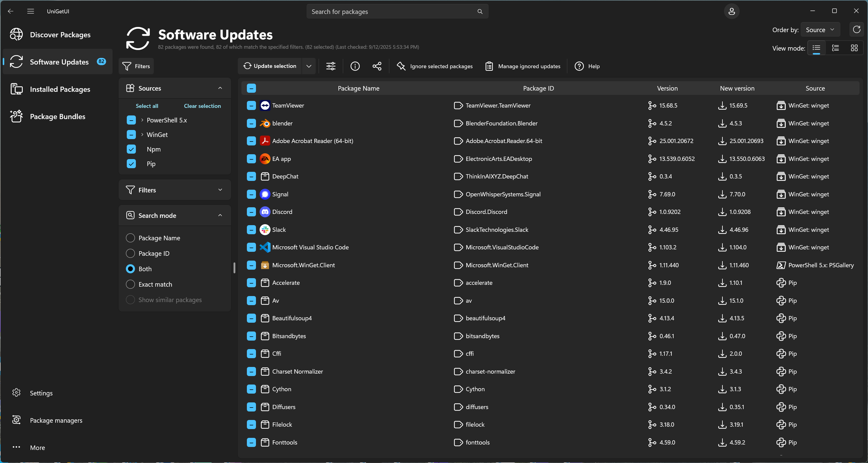Click the installation options sliders icon
The height and width of the screenshot is (463, 868).
click(x=331, y=66)
